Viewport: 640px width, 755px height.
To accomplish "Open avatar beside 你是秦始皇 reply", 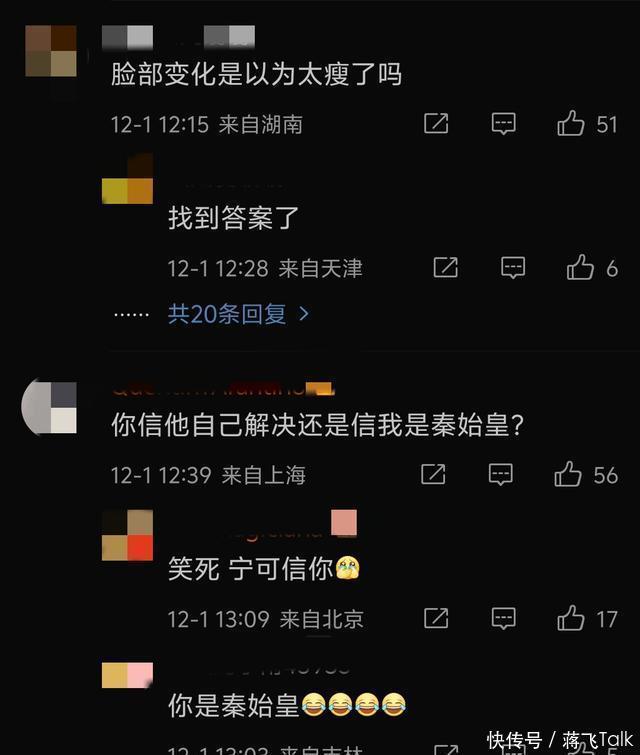I will click(x=128, y=675).
